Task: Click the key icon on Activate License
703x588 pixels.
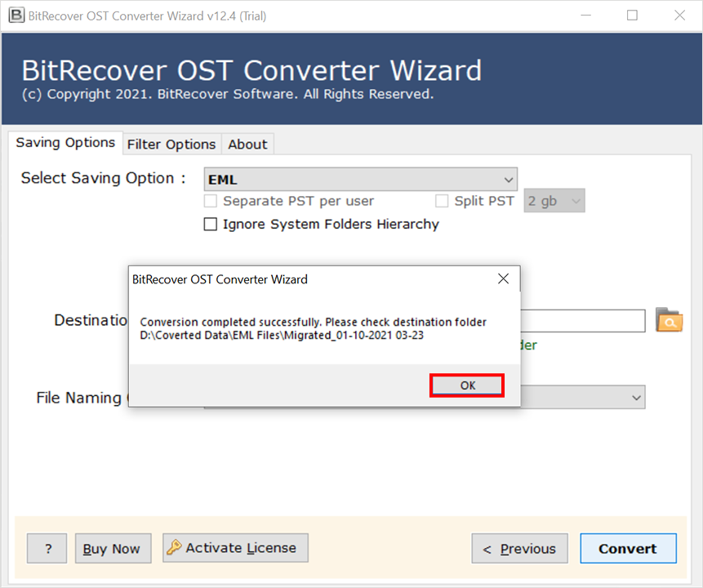Action: [x=174, y=548]
